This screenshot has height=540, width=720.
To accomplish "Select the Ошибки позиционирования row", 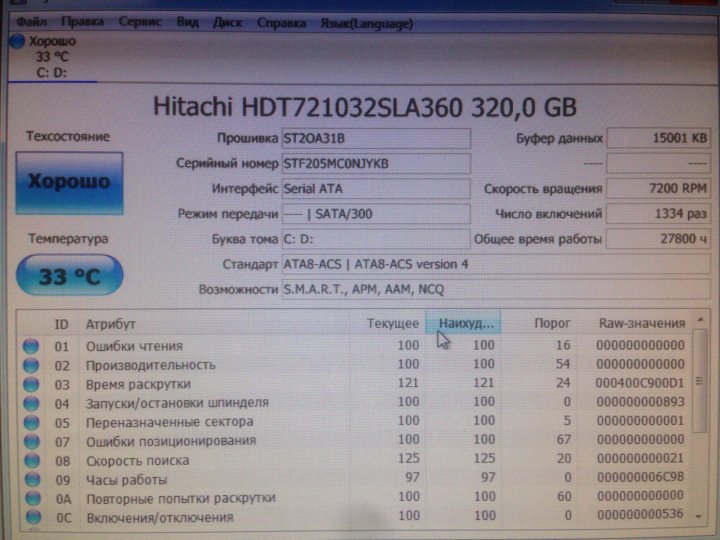I will coord(356,441).
